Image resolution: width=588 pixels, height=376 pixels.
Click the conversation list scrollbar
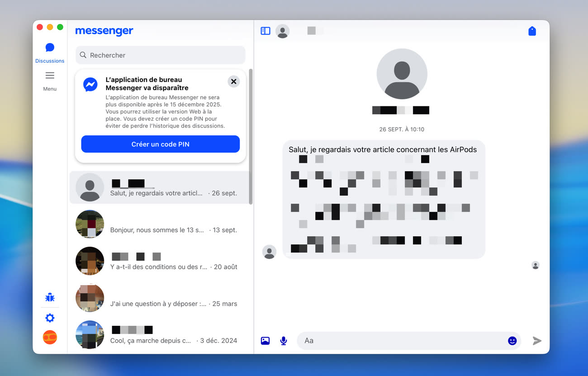(251, 136)
